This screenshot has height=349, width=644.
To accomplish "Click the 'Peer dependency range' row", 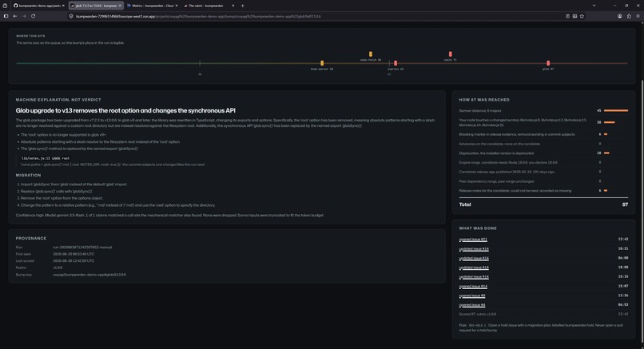I will [x=543, y=181].
